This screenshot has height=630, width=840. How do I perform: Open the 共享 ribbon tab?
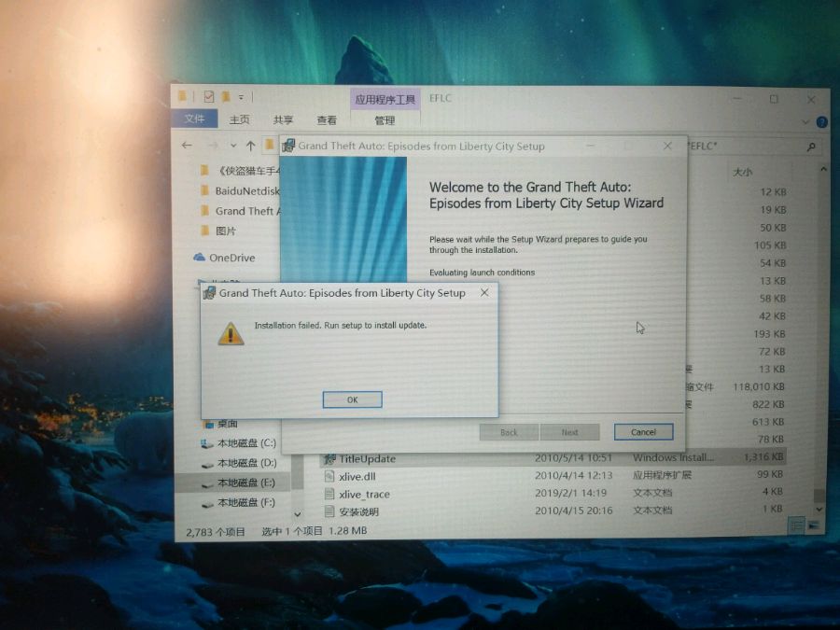pos(283,120)
